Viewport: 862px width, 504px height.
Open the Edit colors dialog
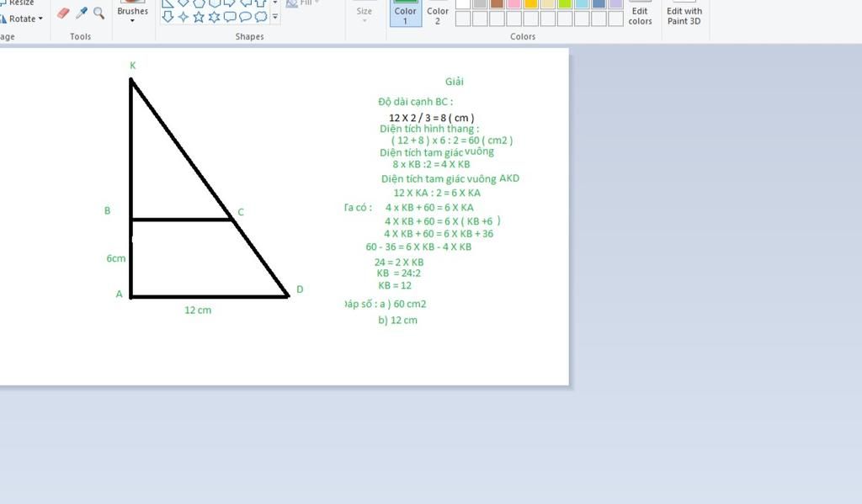coord(640,13)
